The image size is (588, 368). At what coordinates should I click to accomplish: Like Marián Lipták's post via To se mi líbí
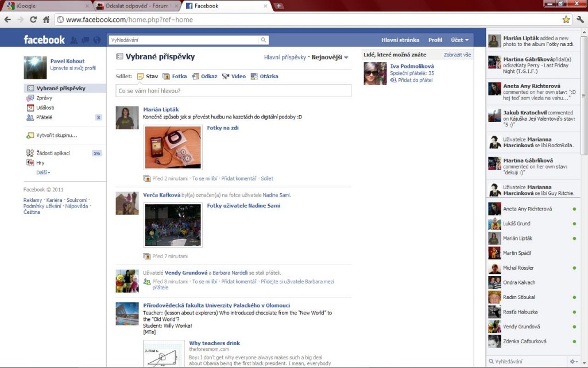click(205, 179)
